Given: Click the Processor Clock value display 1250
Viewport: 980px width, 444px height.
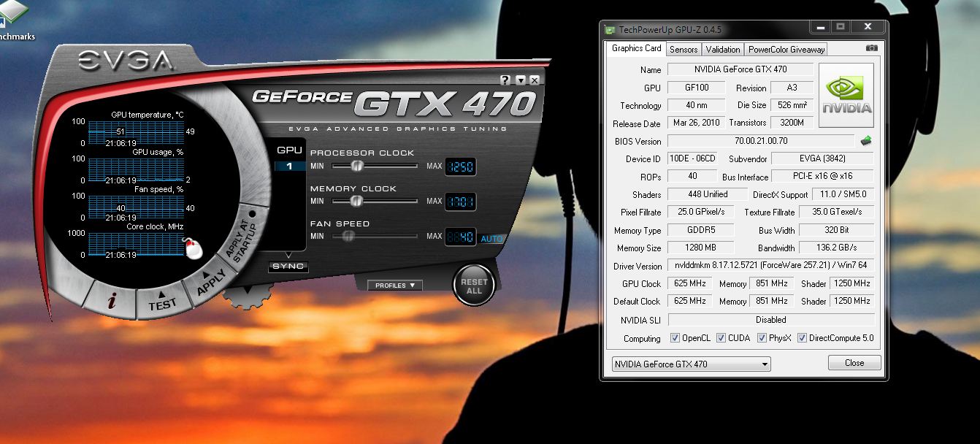Looking at the screenshot, I should [461, 166].
